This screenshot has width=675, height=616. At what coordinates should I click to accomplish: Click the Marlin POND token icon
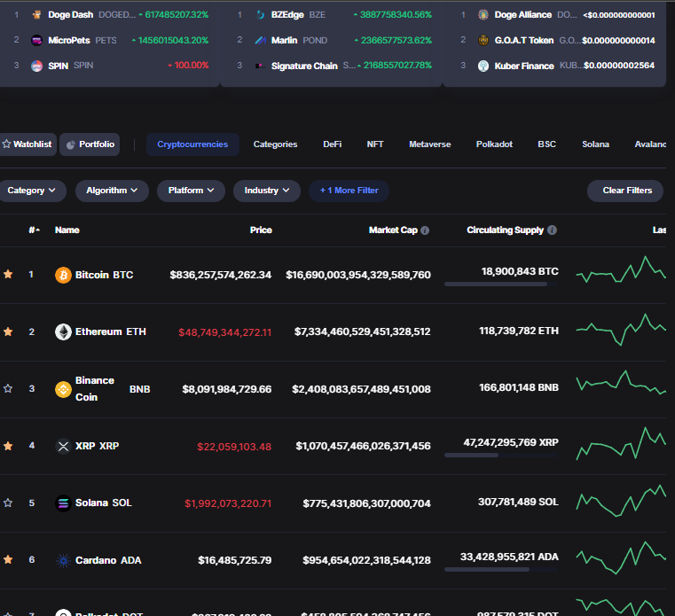260,41
